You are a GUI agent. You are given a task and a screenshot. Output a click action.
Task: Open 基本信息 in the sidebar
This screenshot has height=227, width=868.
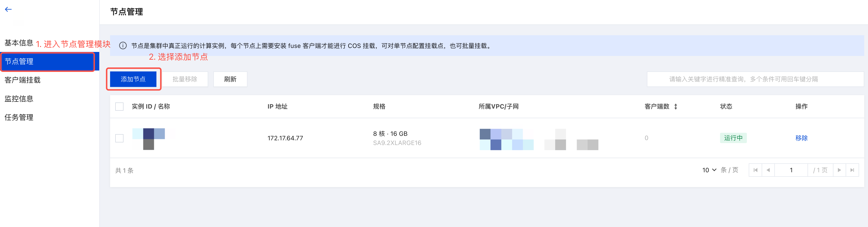(19, 43)
